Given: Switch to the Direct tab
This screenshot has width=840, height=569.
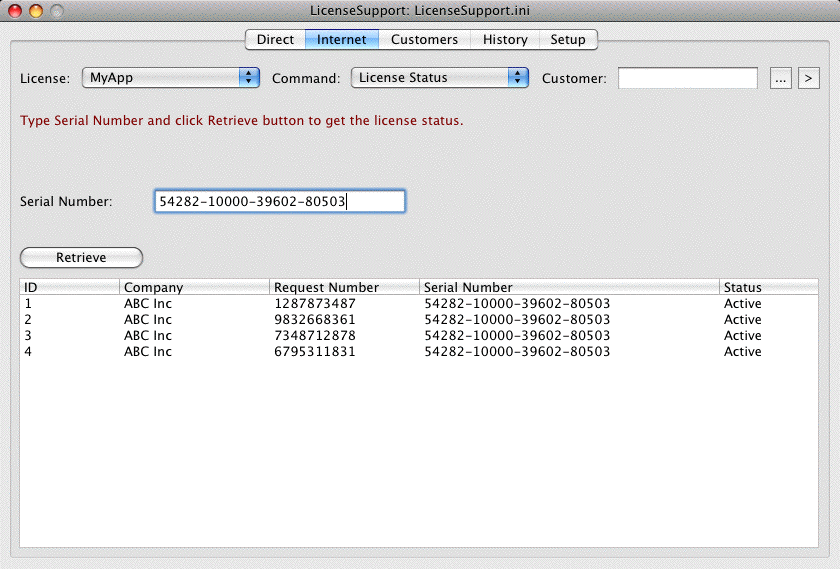Looking at the screenshot, I should pos(275,40).
